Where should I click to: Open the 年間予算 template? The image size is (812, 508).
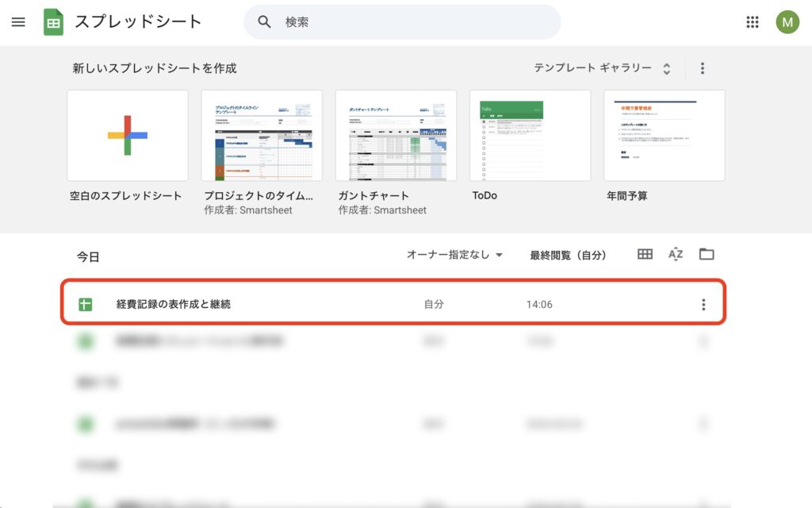coord(664,135)
